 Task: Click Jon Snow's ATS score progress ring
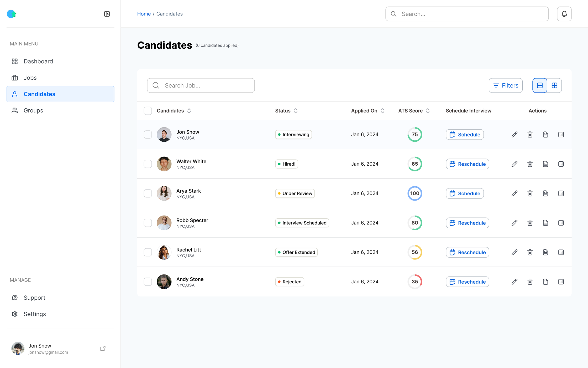tap(415, 134)
